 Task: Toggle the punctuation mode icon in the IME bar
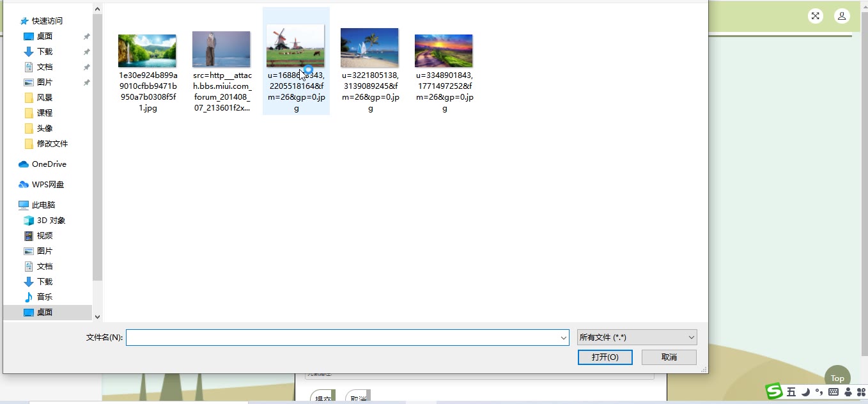[819, 392]
